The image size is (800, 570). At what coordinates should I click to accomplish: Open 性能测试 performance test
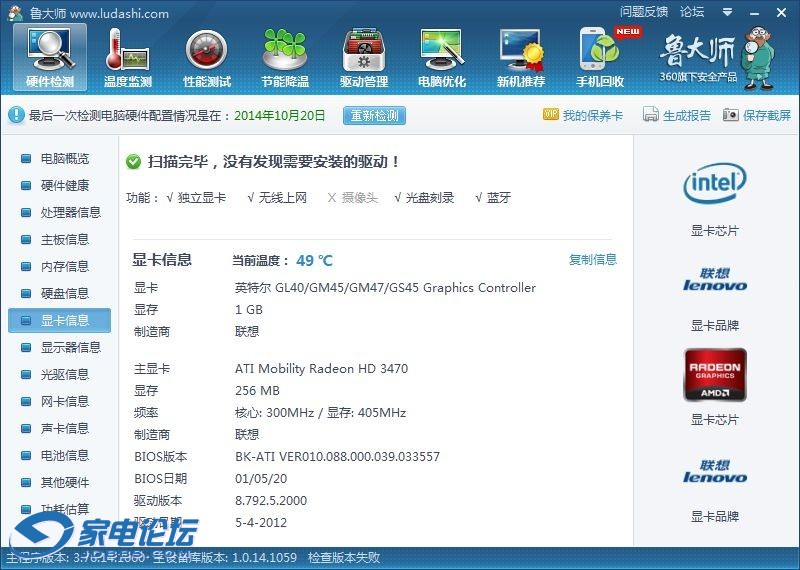pyautogui.click(x=207, y=58)
